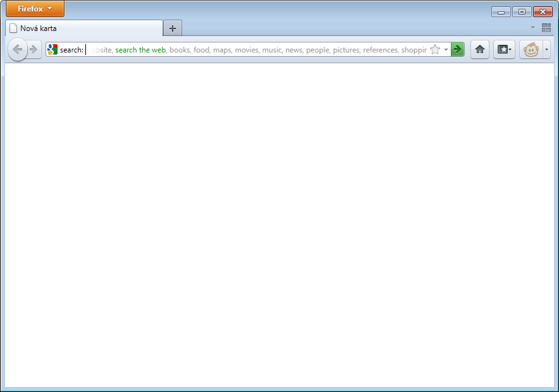Close the Firefox window
The height and width of the screenshot is (392, 559).
[x=543, y=11]
